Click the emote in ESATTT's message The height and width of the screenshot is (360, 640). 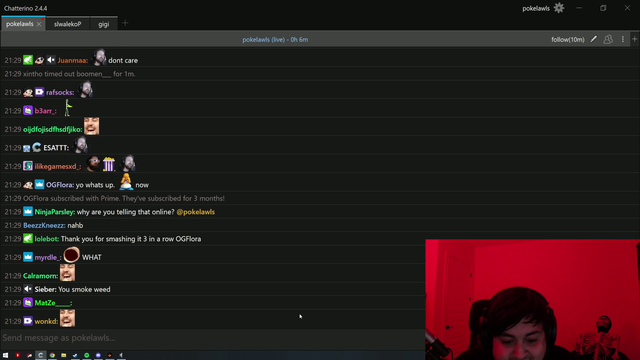[81, 145]
